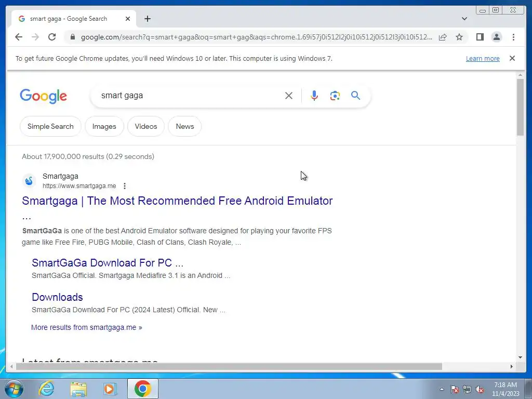Close the smart gaga search tab
Screen dimensions: 532x399
pos(128,19)
